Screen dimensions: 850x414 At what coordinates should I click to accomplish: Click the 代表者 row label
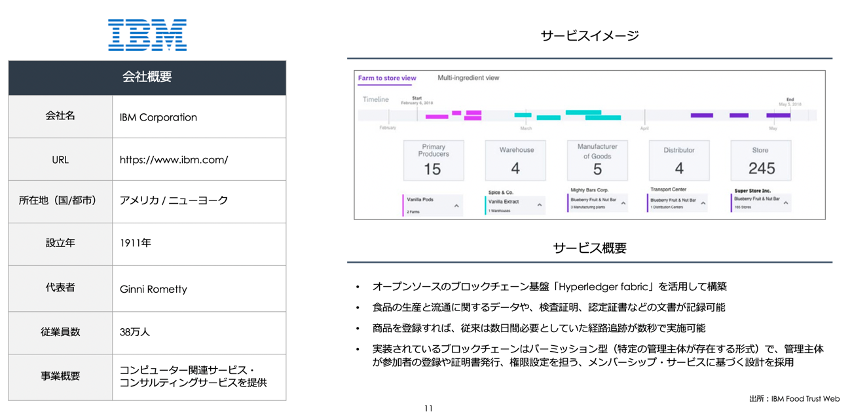click(60, 288)
